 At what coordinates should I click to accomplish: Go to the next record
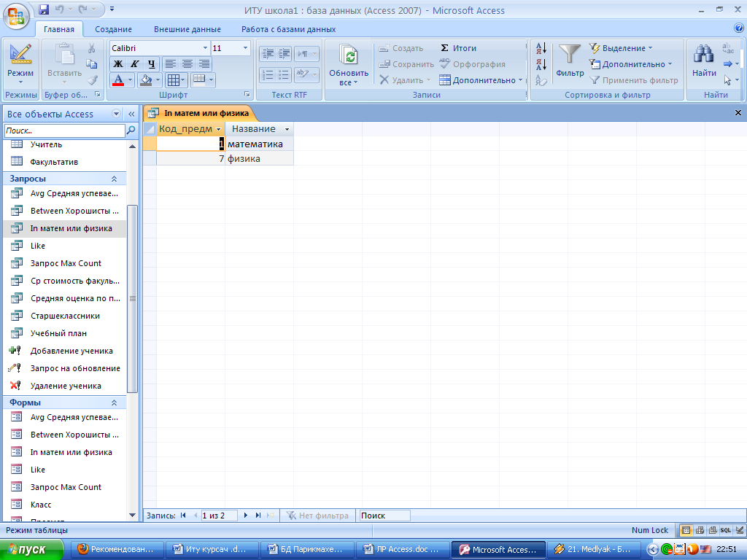click(x=246, y=516)
